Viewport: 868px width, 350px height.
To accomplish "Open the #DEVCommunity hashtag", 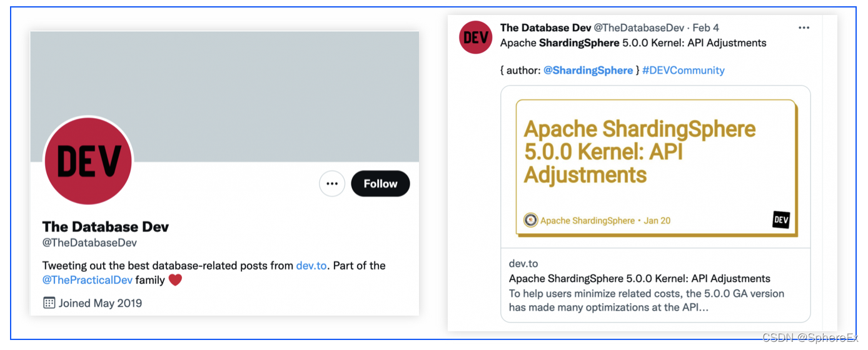I will (683, 70).
